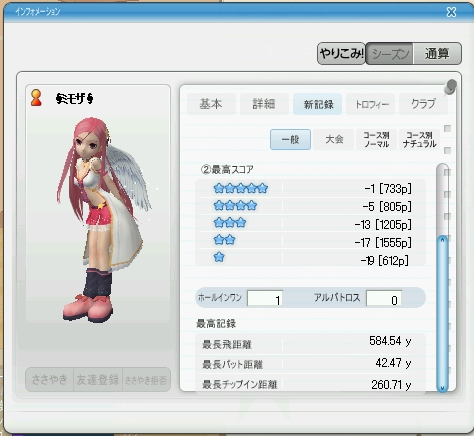Close the インフォメーション window
474x436 pixels.
pyautogui.click(x=451, y=12)
